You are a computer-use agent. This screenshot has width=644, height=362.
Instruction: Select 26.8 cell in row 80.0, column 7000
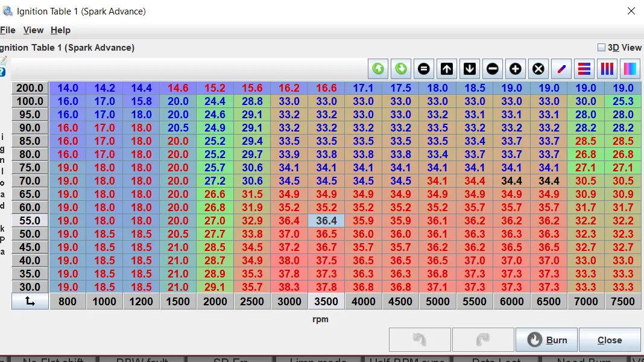[x=586, y=154]
